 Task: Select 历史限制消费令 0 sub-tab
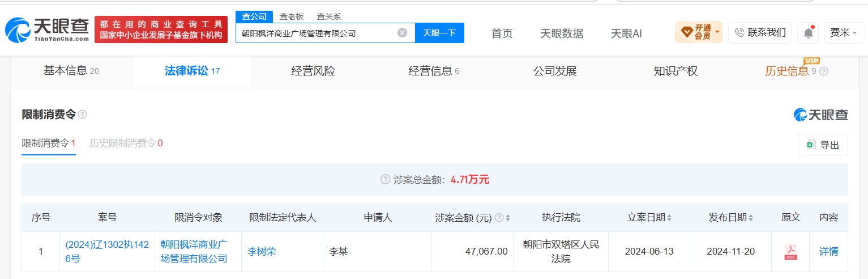tap(126, 143)
